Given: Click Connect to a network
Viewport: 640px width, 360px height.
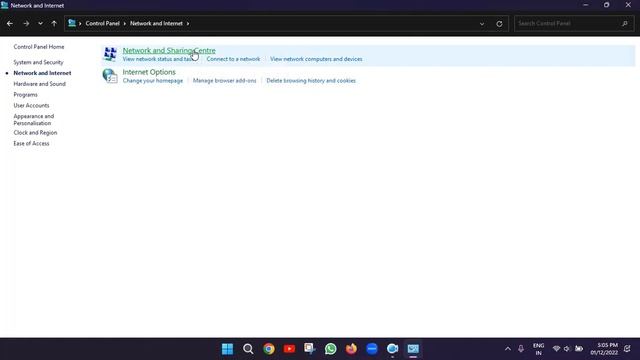Looking at the screenshot, I should (x=233, y=59).
